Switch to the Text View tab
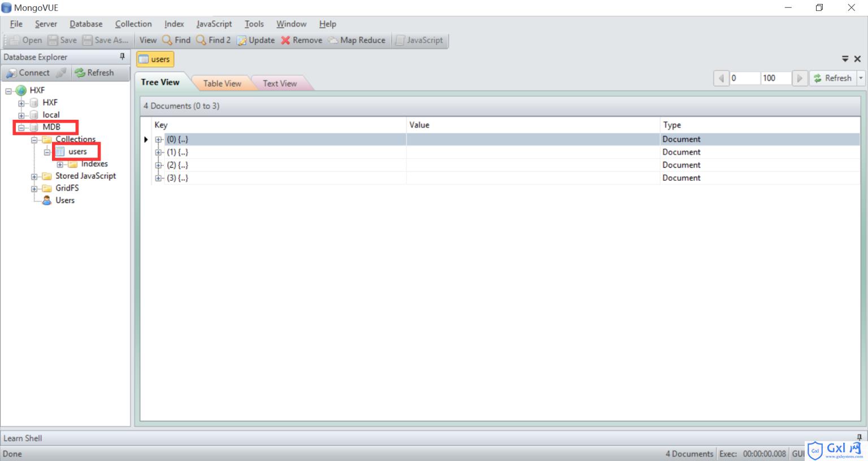Image resolution: width=868 pixels, height=461 pixels. [280, 84]
